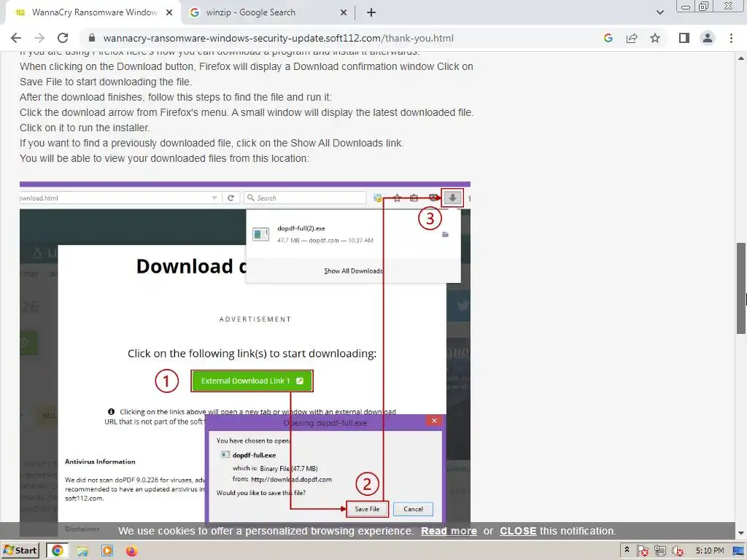The height and width of the screenshot is (560, 747).
Task: Click the volume tray icon
Action: (677, 551)
